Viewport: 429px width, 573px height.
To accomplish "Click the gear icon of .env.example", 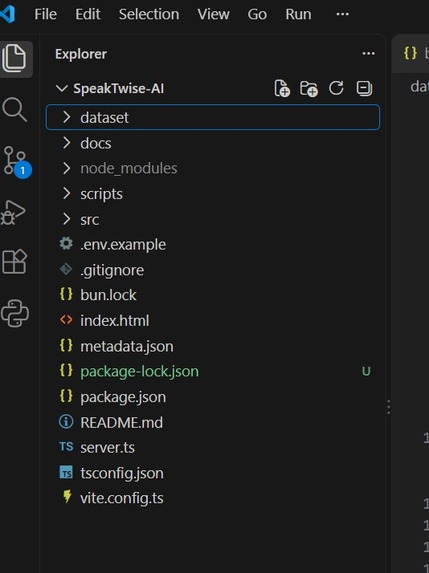I will 66,243.
